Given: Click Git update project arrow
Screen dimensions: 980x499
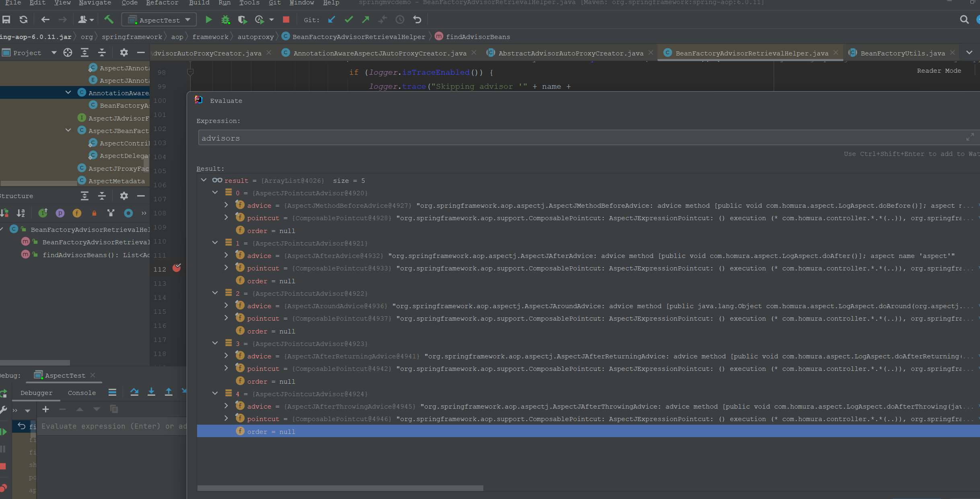Looking at the screenshot, I should (x=332, y=20).
